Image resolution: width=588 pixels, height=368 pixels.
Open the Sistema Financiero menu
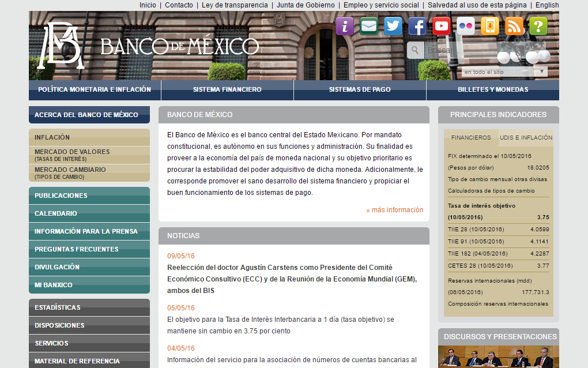227,89
